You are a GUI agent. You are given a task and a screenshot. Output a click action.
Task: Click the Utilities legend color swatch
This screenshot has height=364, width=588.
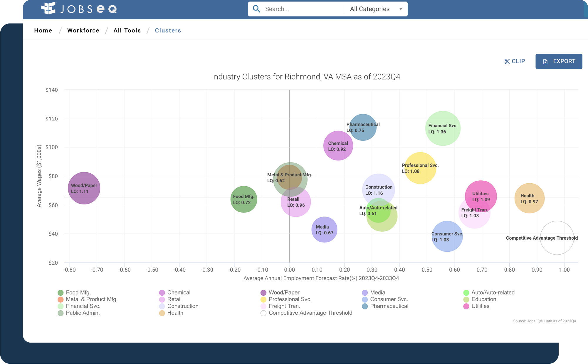point(466,307)
